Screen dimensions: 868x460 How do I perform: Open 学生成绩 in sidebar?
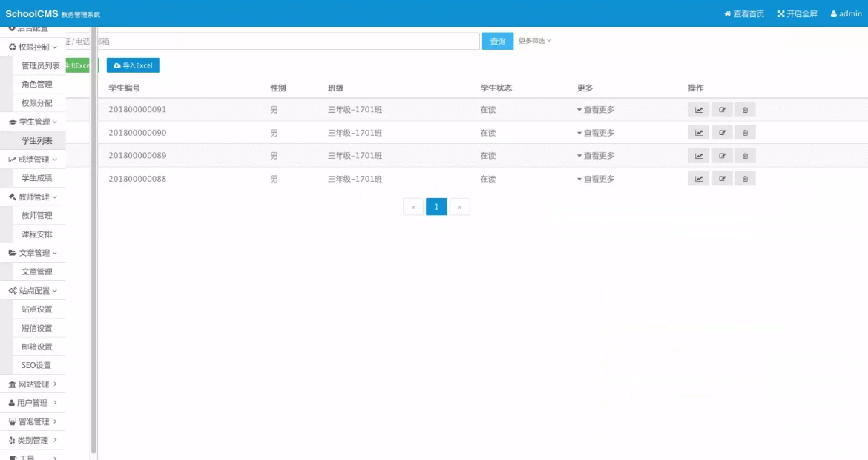39,177
